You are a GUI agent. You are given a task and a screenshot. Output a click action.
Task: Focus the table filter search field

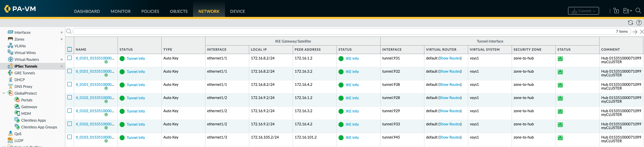coord(337,31)
